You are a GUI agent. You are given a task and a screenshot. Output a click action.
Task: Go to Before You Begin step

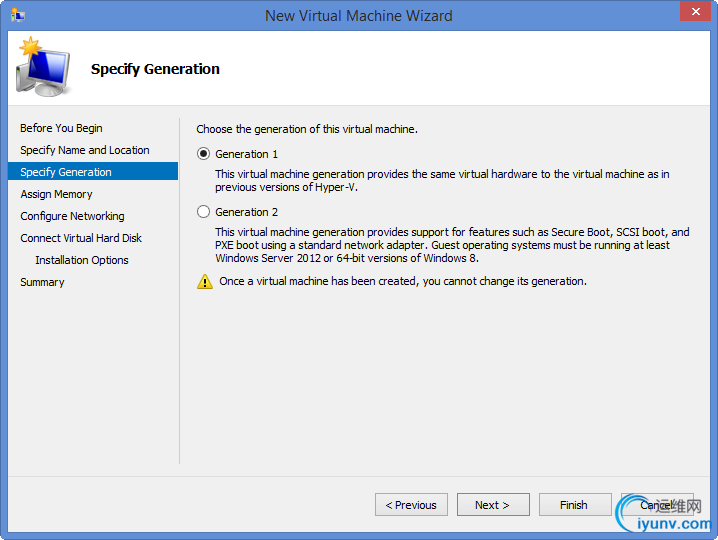coord(61,128)
